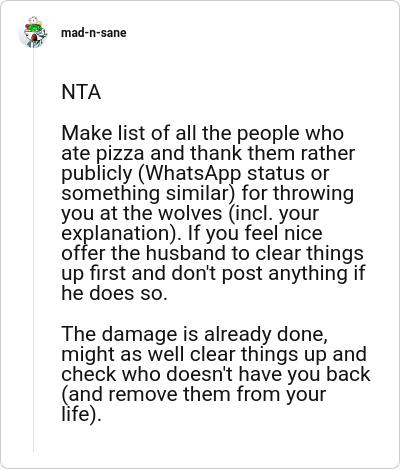Click the word "explanation)" in the text
This screenshot has width=400, height=469.
click(x=122, y=233)
